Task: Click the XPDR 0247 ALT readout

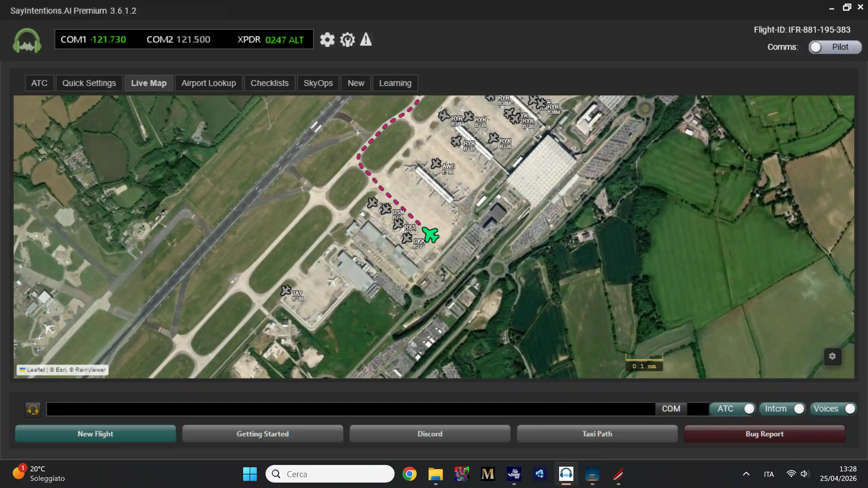Action: coord(271,40)
